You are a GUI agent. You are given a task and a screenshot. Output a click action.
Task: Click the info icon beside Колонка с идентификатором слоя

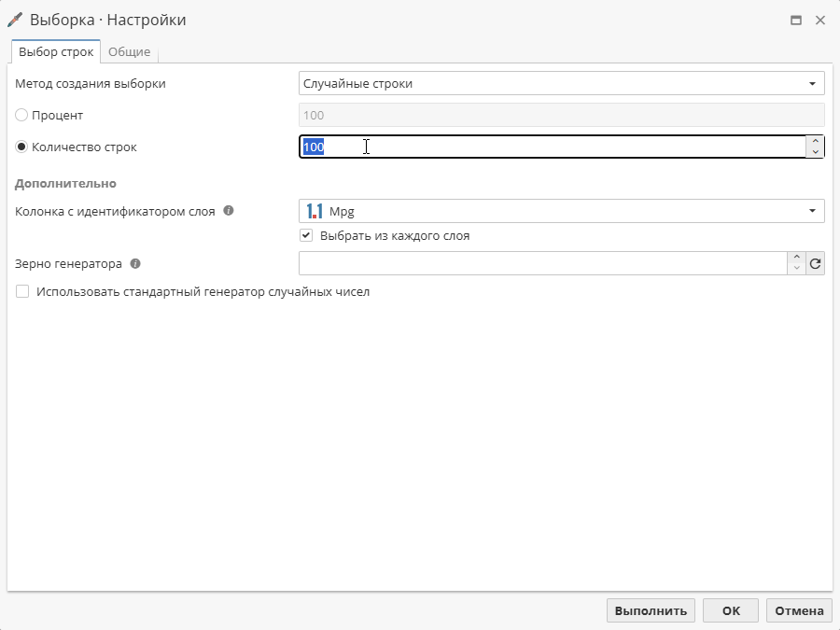[229, 211]
